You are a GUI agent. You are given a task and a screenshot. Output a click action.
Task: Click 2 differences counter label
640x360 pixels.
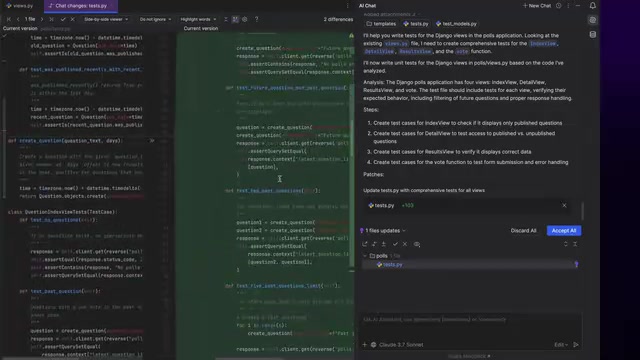(338, 19)
